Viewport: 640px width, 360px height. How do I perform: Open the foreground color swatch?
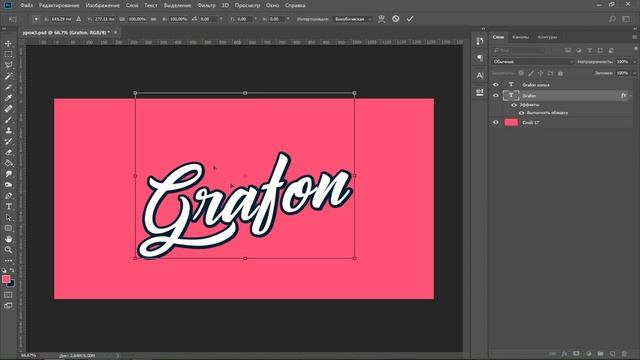click(x=6, y=279)
